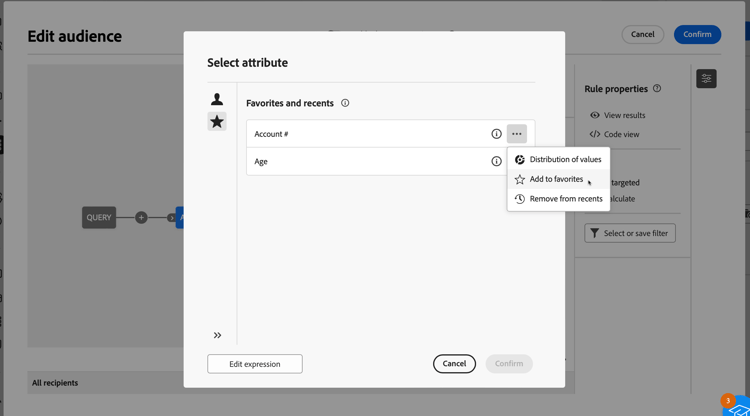Image resolution: width=750 pixels, height=416 pixels.
Task: Click the clock icon in Remove from recents
Action: 519,199
